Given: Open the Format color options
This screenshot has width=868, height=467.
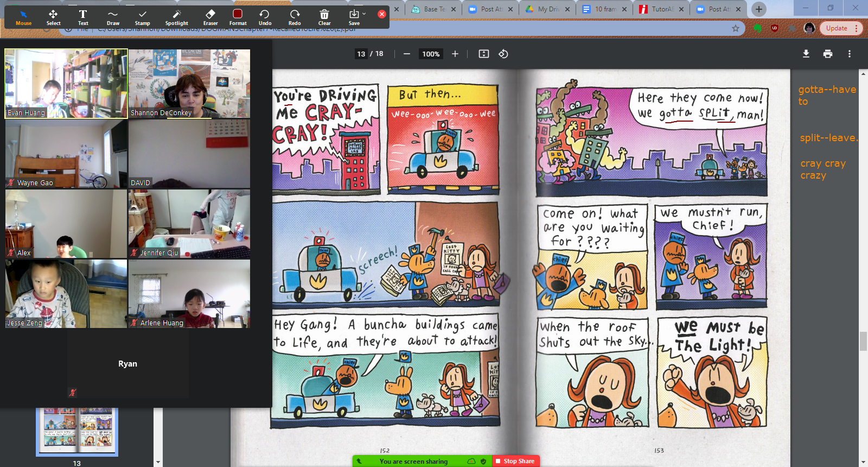Looking at the screenshot, I should click(x=238, y=17).
